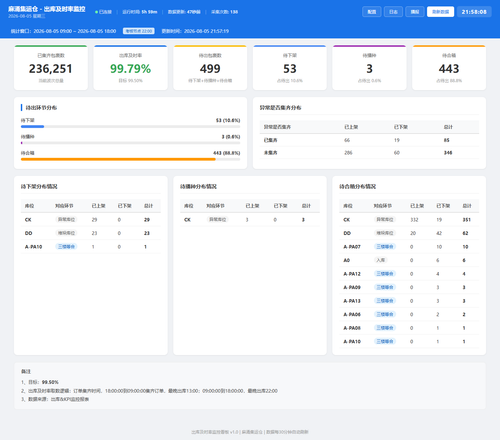
Task: Click A-PA10 in the right table
Action: (x=352, y=342)
